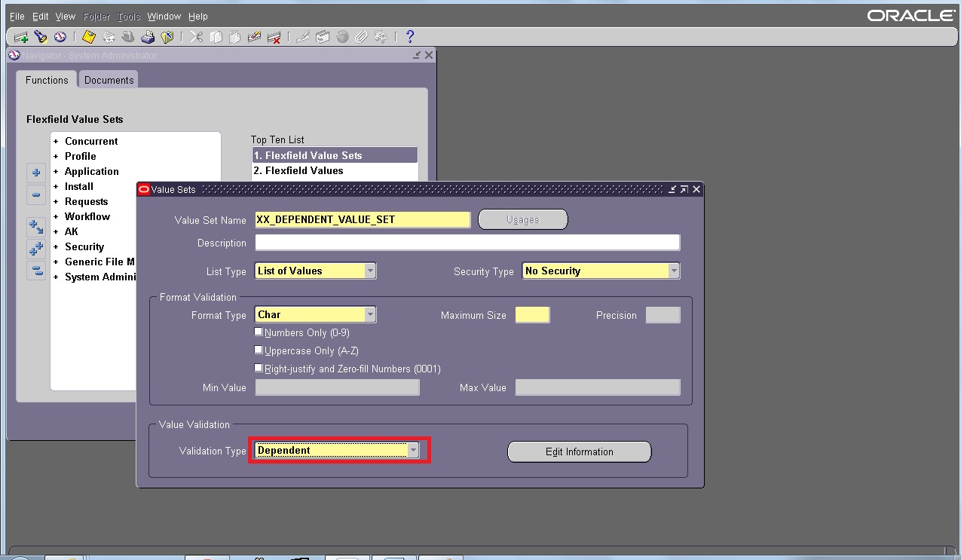Switch to the Documents tab
Viewport: 961px width, 560px height.
pyautogui.click(x=108, y=79)
